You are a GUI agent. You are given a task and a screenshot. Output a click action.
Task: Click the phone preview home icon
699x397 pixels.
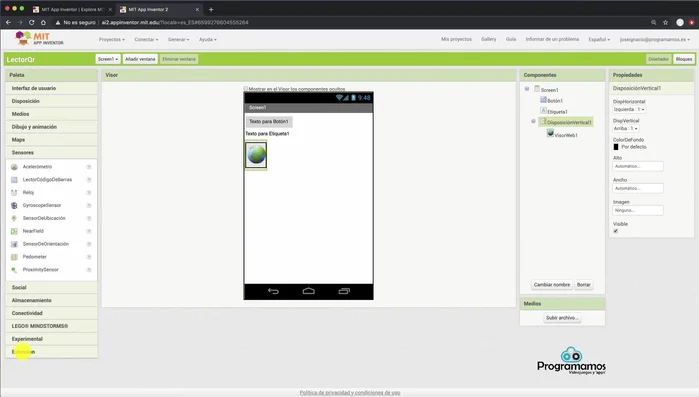[308, 291]
